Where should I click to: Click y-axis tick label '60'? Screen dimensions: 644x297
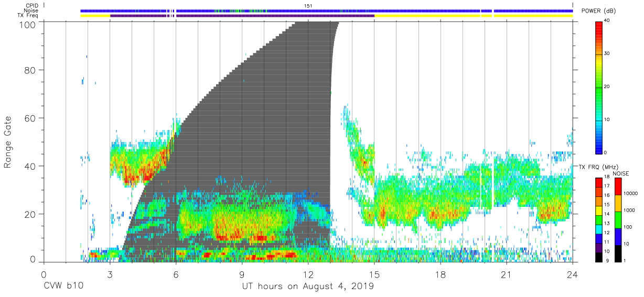coord(30,118)
